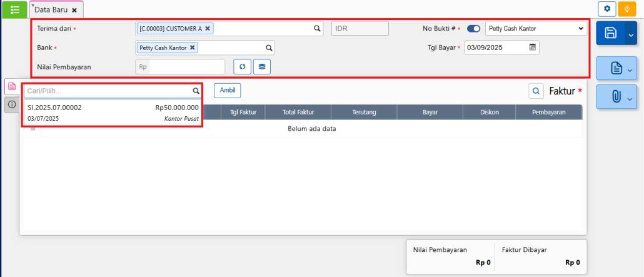Click search icon beside Faktur label
644x277 pixels.
point(536,91)
